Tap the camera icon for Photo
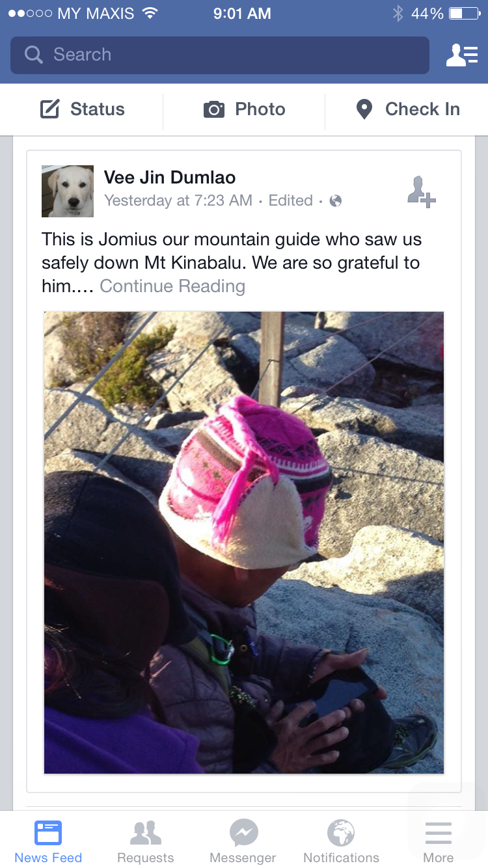Screen dimensions: 488x868 (x=214, y=109)
